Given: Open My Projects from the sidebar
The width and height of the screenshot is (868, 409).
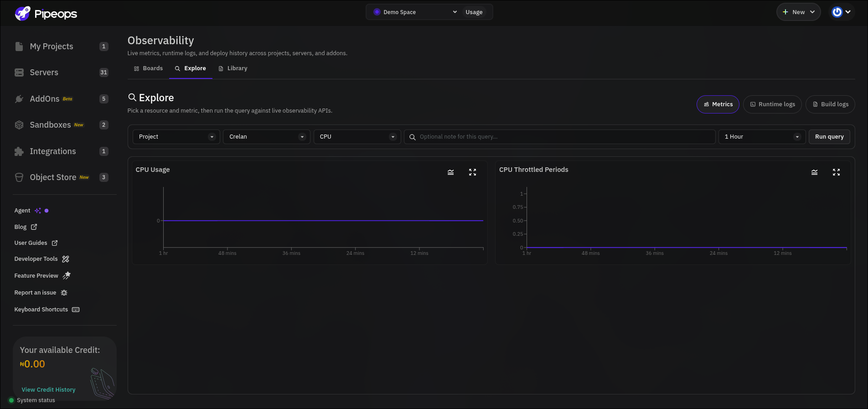Looking at the screenshot, I should (52, 47).
